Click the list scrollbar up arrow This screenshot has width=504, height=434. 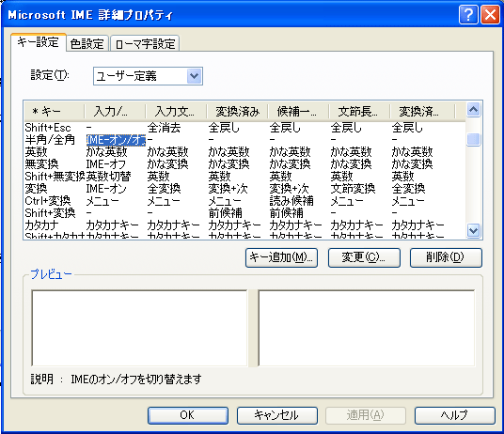click(474, 110)
